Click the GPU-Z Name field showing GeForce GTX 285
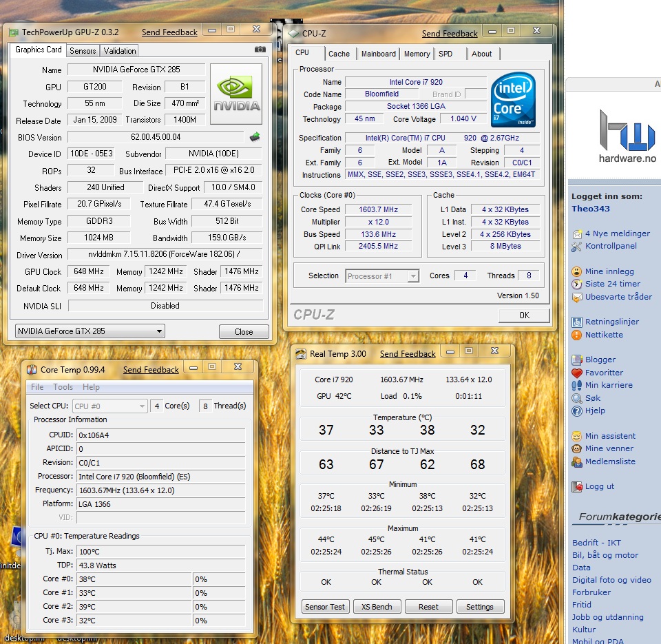Image resolution: width=661 pixels, height=644 pixels. (136, 70)
